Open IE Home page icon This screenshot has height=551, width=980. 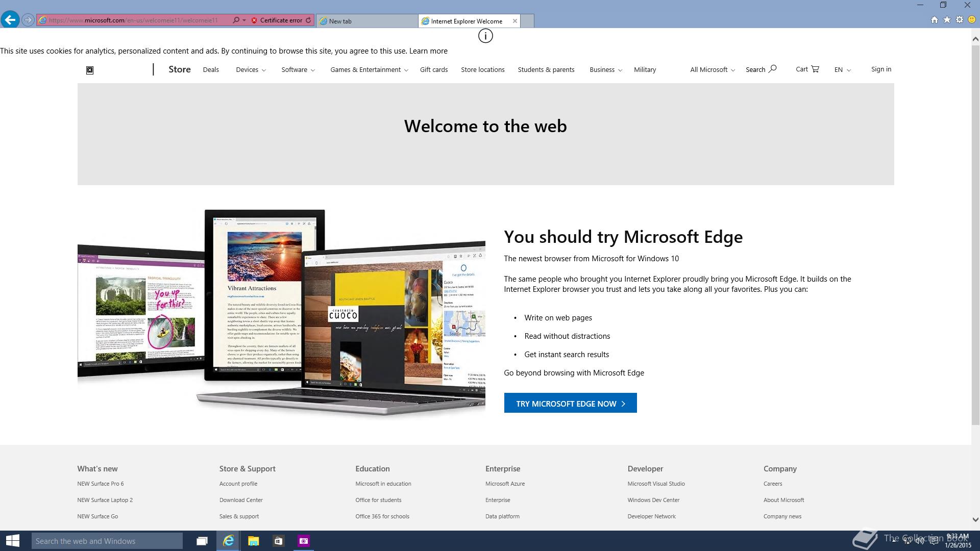(x=934, y=20)
